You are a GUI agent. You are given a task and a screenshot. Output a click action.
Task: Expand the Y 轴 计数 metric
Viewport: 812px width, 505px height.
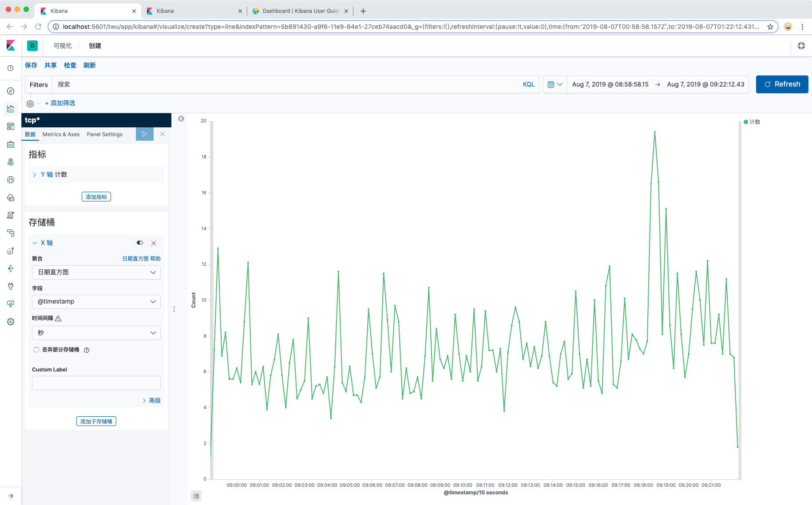96,174
